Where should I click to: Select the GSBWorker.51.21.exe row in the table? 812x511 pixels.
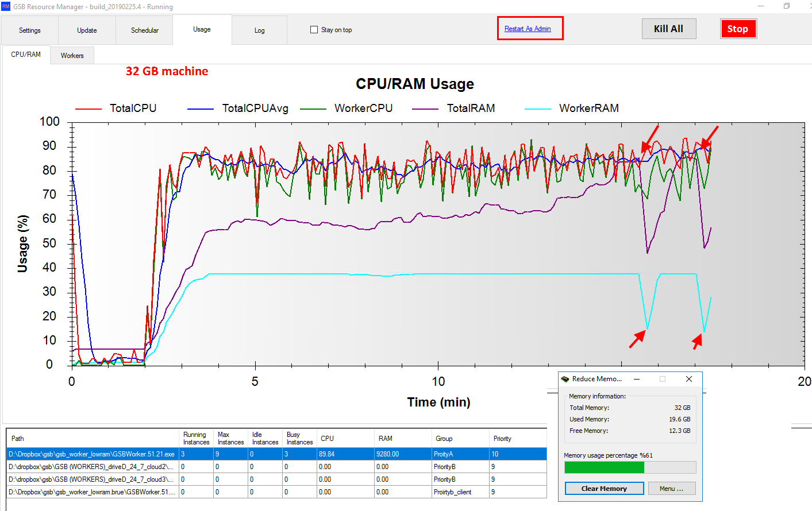[92, 454]
